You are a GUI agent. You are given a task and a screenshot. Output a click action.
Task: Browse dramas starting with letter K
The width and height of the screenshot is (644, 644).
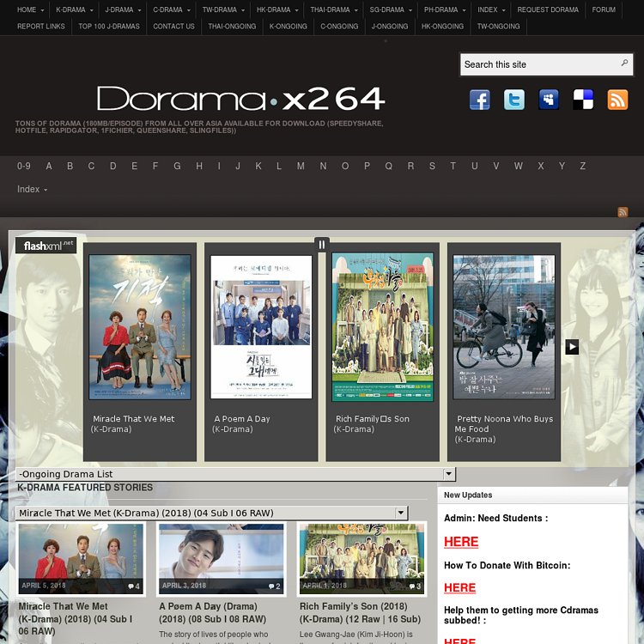pos(258,166)
